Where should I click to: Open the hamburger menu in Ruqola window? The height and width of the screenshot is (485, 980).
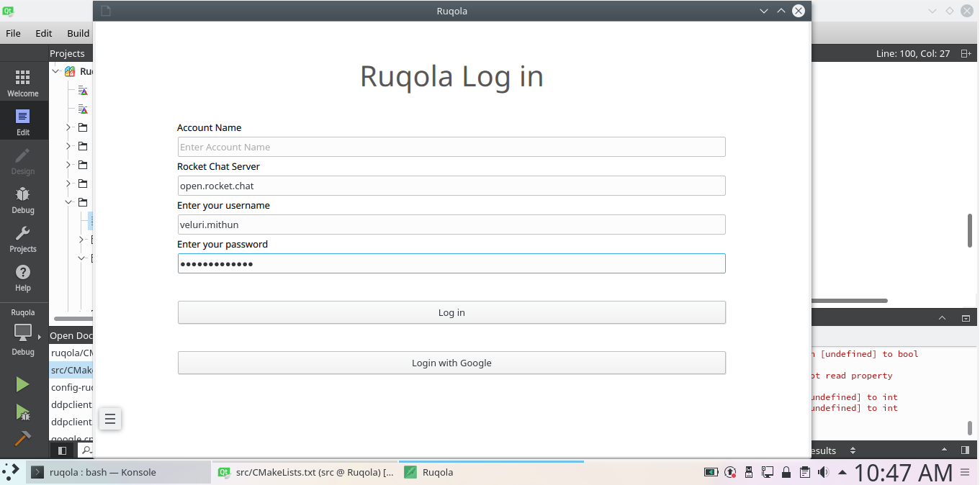pos(110,419)
